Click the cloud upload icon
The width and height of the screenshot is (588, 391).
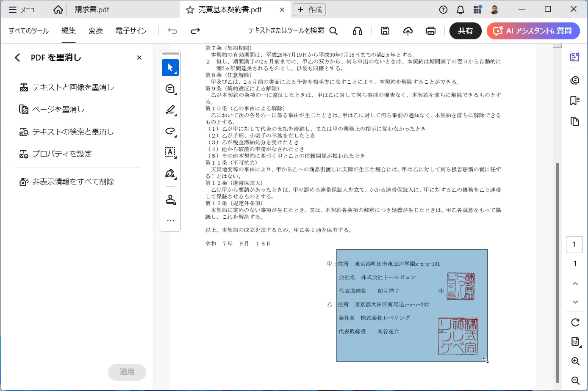coord(408,30)
